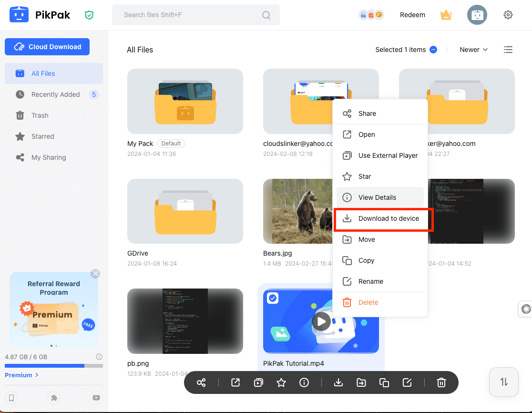The height and width of the screenshot is (413, 532).
Task: Click open icon in bottom action bar
Action: 235,383
